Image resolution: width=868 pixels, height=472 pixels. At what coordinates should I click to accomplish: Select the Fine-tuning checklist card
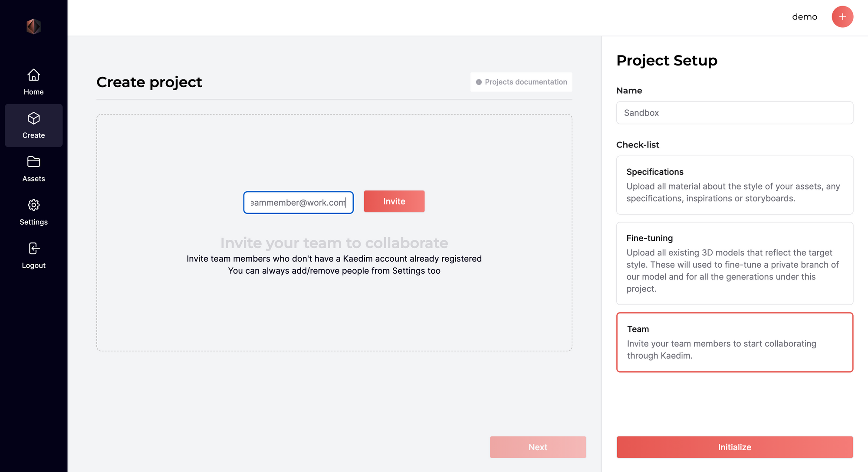734,263
